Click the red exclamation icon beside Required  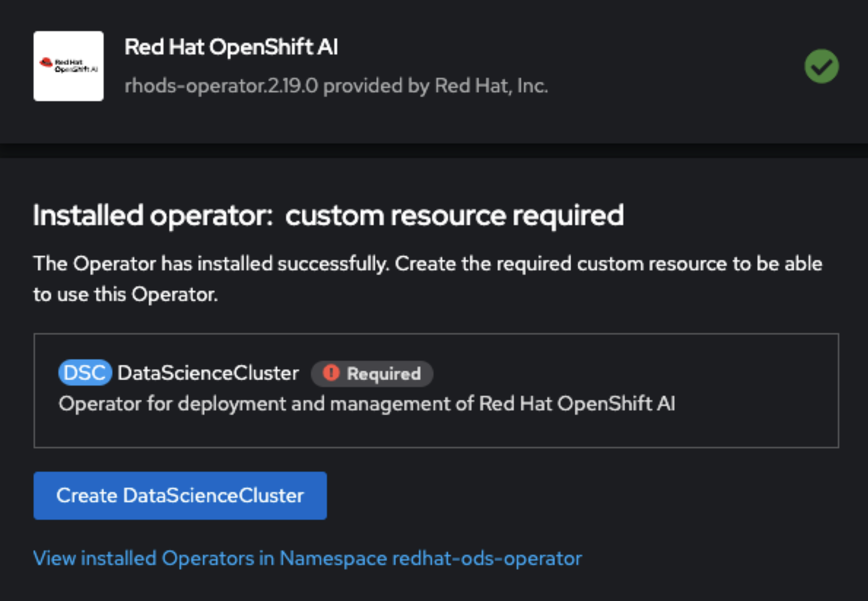tap(331, 373)
